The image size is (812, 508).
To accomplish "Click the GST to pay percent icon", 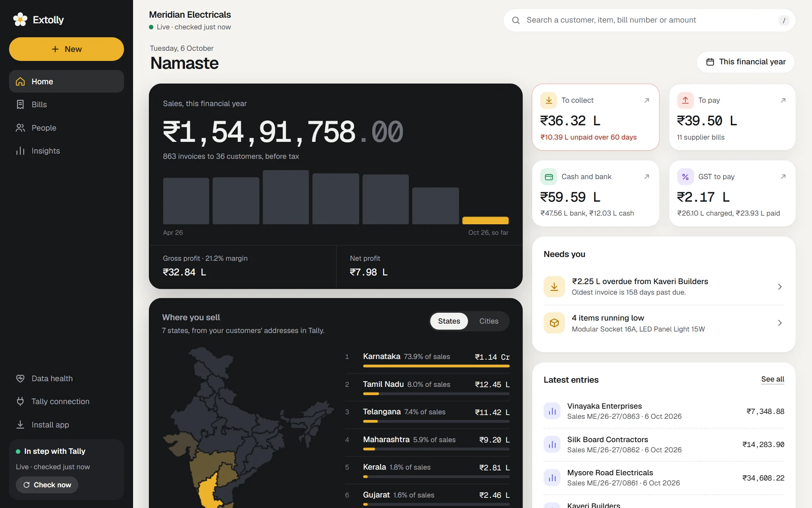I will pyautogui.click(x=685, y=177).
